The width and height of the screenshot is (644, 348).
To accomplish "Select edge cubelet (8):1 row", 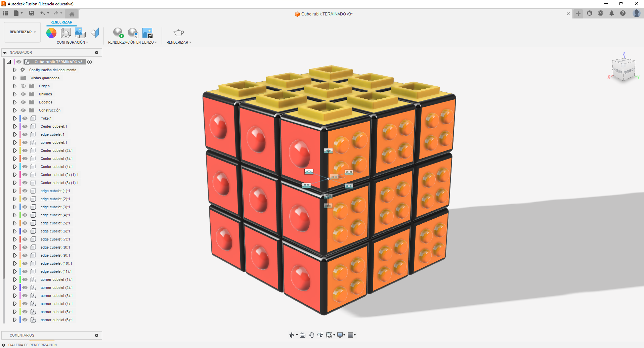I will coord(55,247).
